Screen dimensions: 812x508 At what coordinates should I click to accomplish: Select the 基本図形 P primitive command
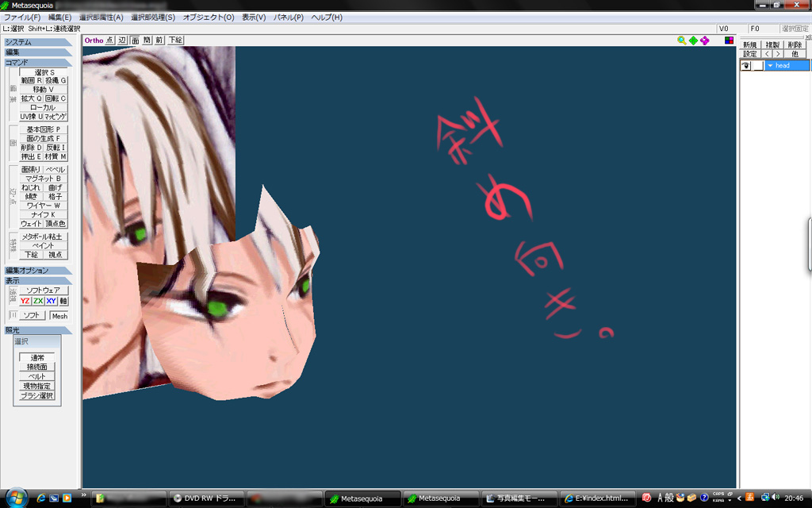(44, 129)
